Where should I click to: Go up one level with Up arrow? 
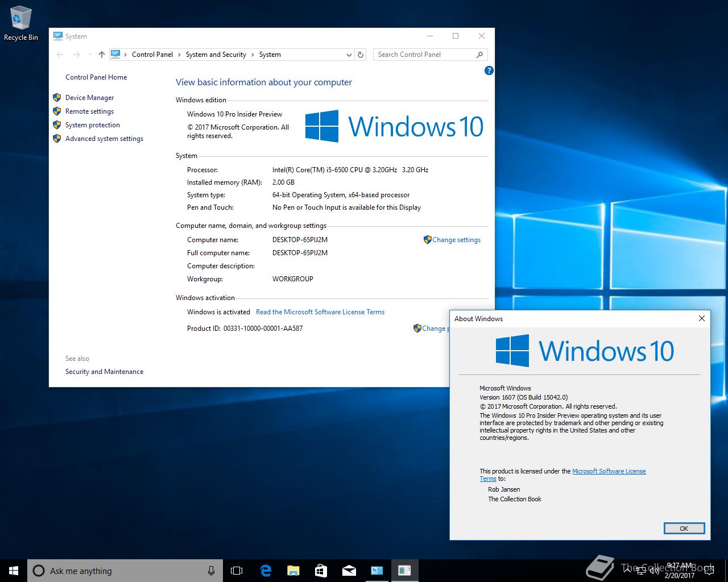102,55
